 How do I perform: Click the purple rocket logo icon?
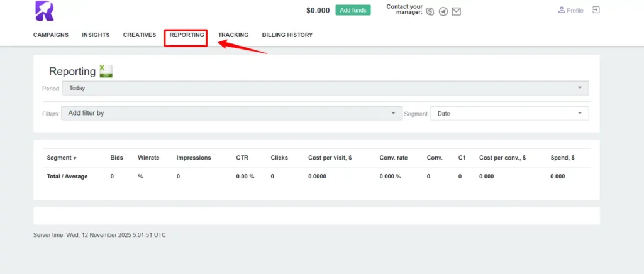[44, 11]
